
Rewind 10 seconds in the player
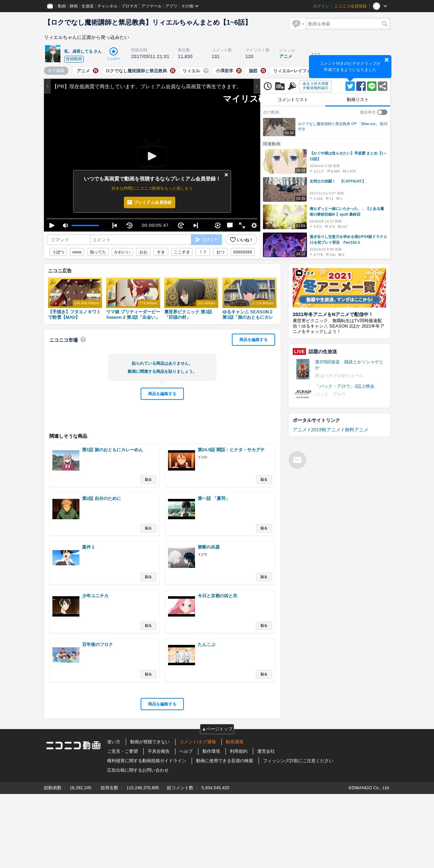point(129,225)
